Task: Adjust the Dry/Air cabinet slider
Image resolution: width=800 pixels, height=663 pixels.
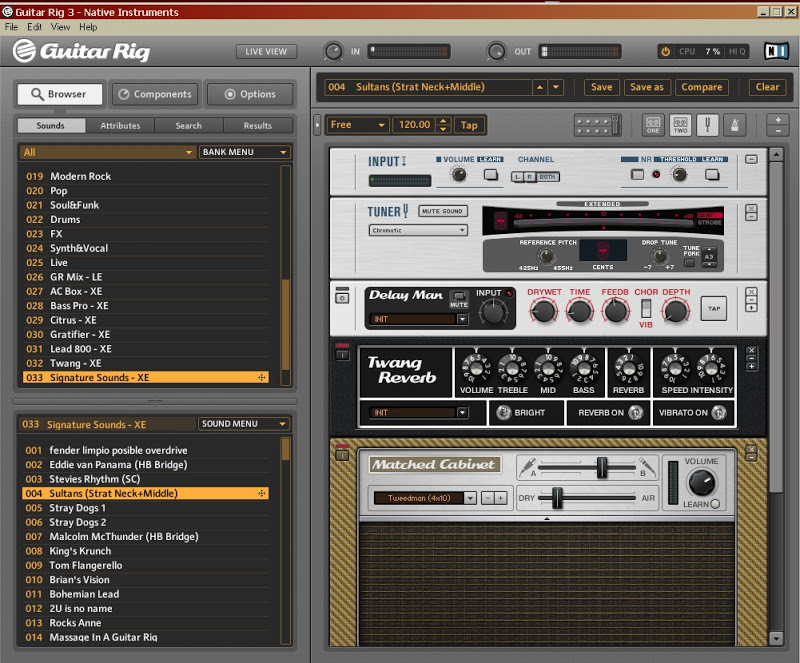Action: [558, 497]
